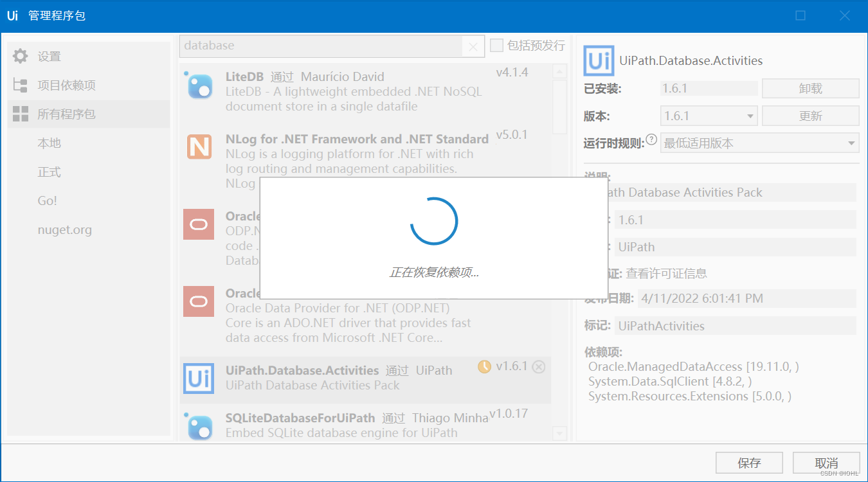Screen dimensions: 868x482
Task: Click the v1.0.17 version label
Action: coord(509,413)
